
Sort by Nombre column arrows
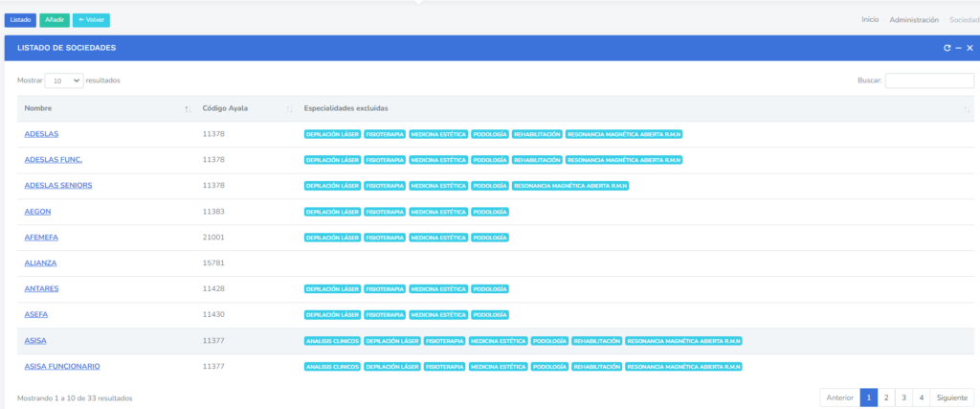(x=188, y=109)
